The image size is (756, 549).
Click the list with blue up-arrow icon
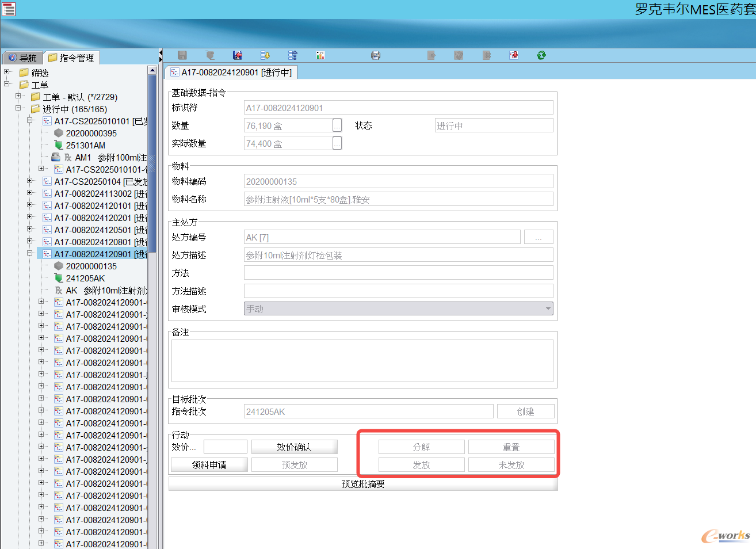(x=293, y=55)
